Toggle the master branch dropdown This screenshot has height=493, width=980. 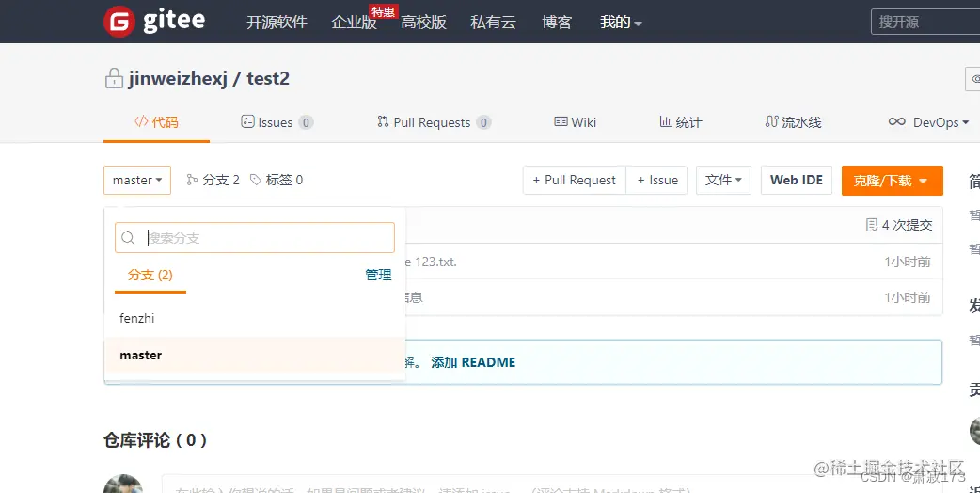click(x=137, y=180)
